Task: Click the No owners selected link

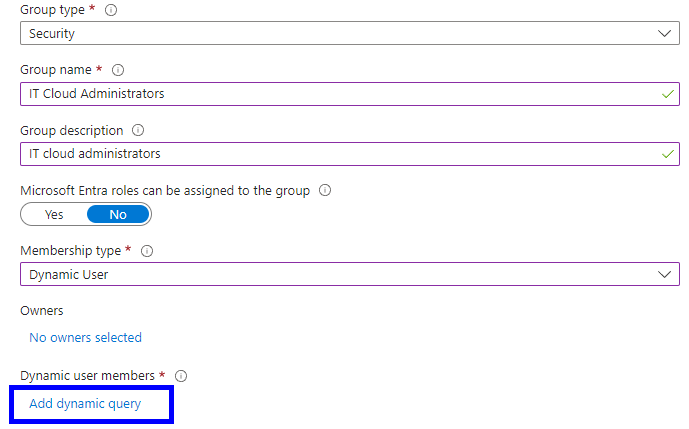Action: tap(85, 338)
